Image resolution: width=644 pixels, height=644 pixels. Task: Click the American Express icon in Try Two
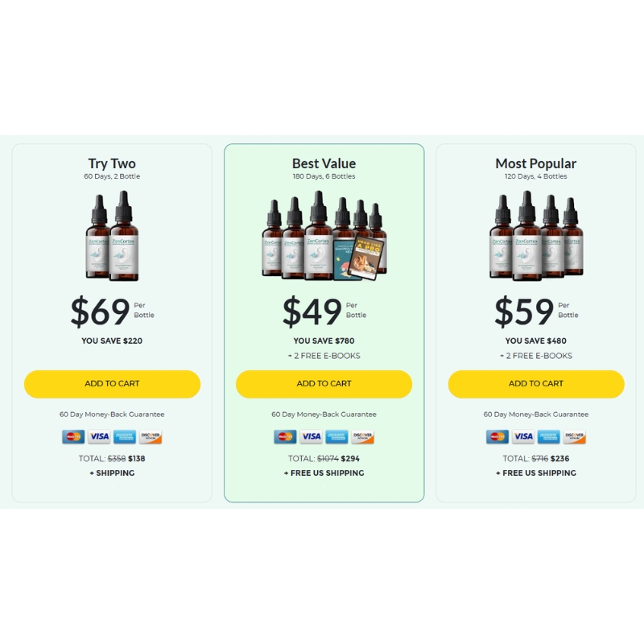[125, 436]
